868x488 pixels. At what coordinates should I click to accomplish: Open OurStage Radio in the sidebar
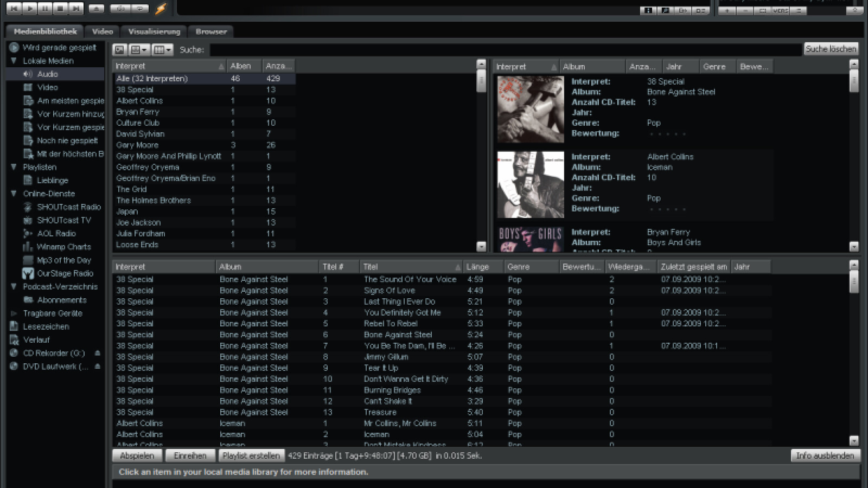point(65,273)
